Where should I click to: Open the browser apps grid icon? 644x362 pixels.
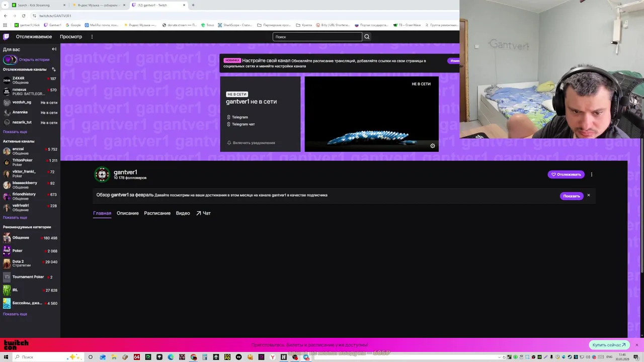pos(6,25)
